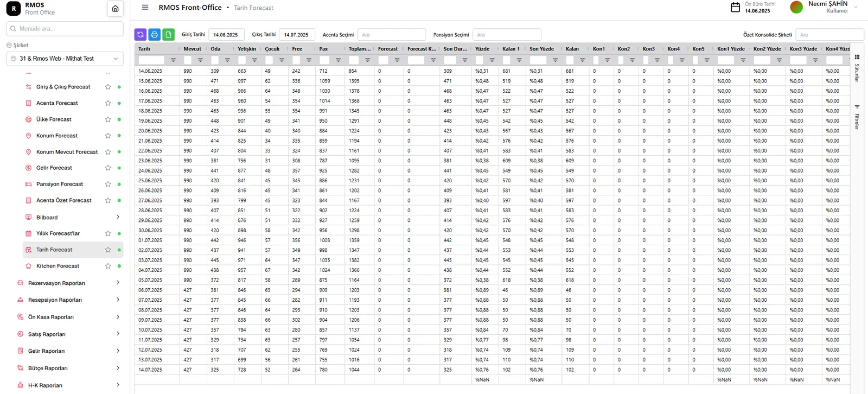The height and width of the screenshot is (394, 868).
Task: Expand the Bilboard submenu
Action: pyautogui.click(x=118, y=217)
